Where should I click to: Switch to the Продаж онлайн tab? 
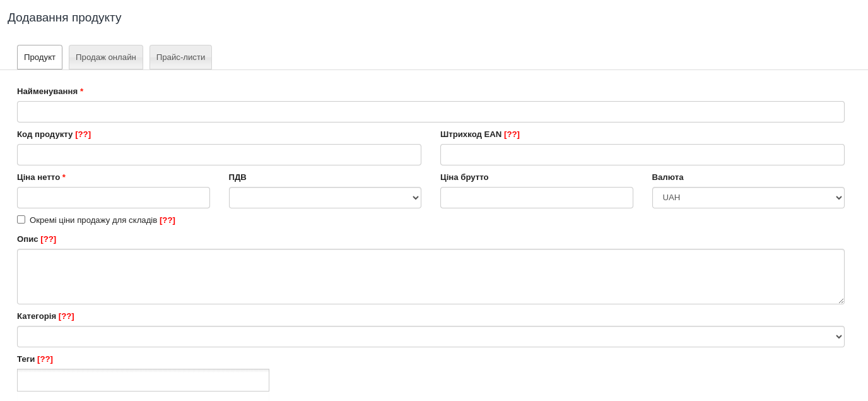(x=106, y=57)
